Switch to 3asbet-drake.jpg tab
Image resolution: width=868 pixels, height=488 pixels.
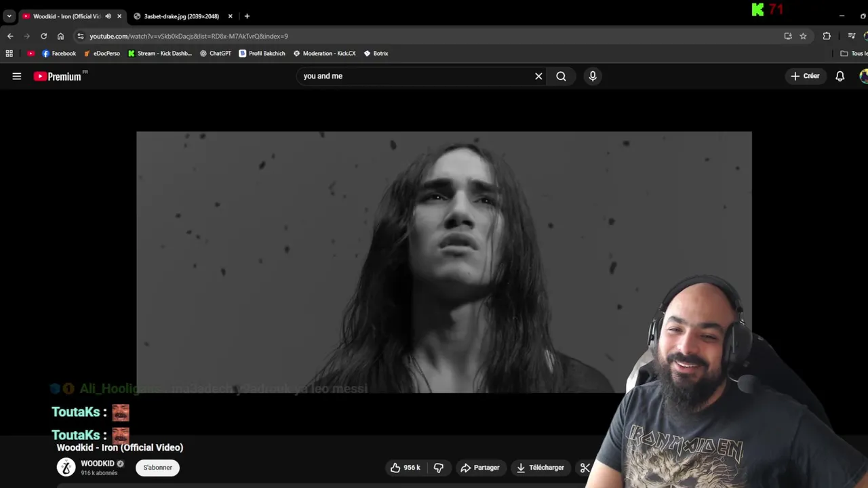[x=182, y=16]
